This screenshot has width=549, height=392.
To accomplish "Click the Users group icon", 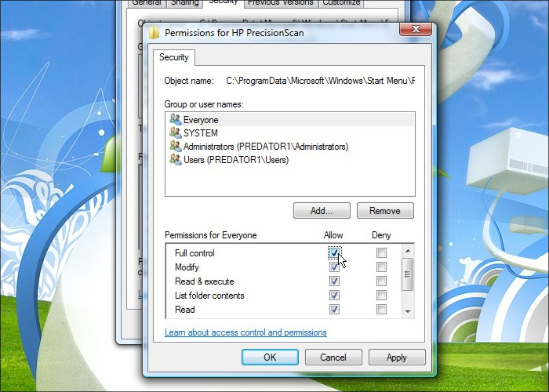I will 175,160.
